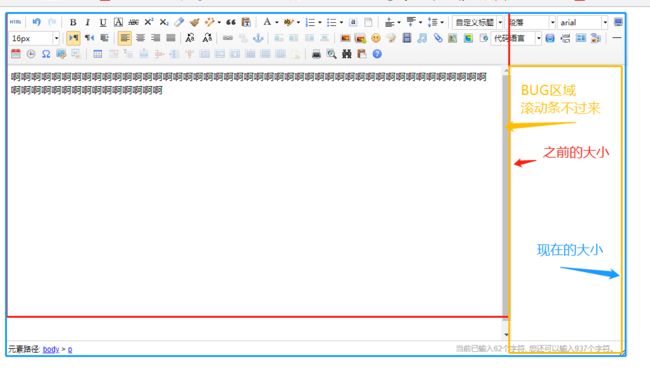Convert text to uppercase
650x376 pixels.
coord(190,38)
